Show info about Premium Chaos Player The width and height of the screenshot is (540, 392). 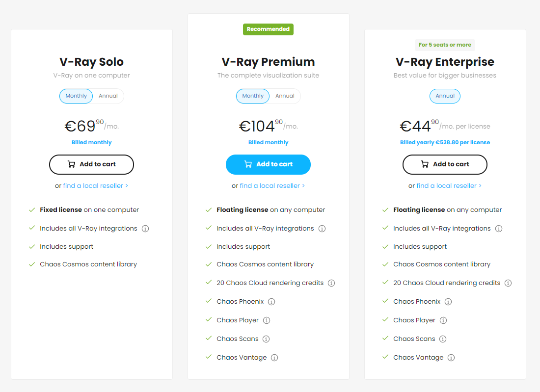tap(267, 320)
